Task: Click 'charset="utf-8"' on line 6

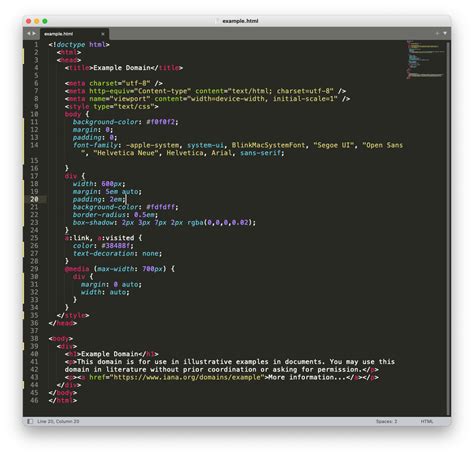Action: [120, 83]
